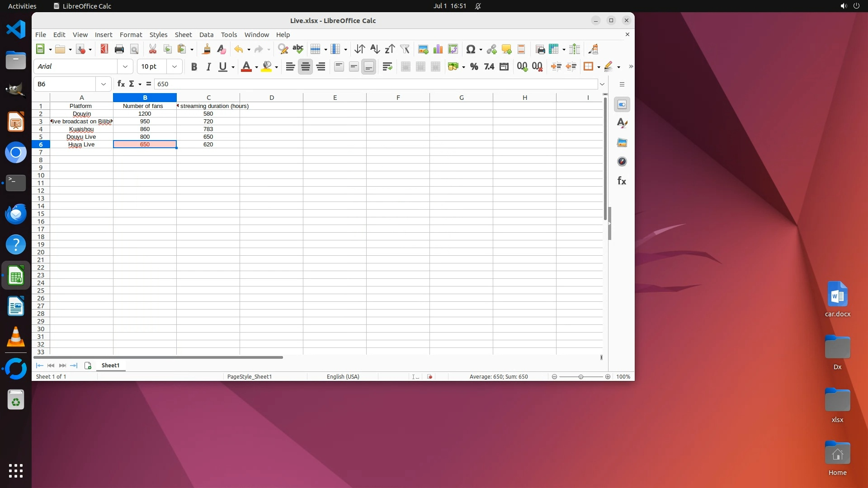
Task: Click the AutoFilter icon
Action: tap(405, 49)
